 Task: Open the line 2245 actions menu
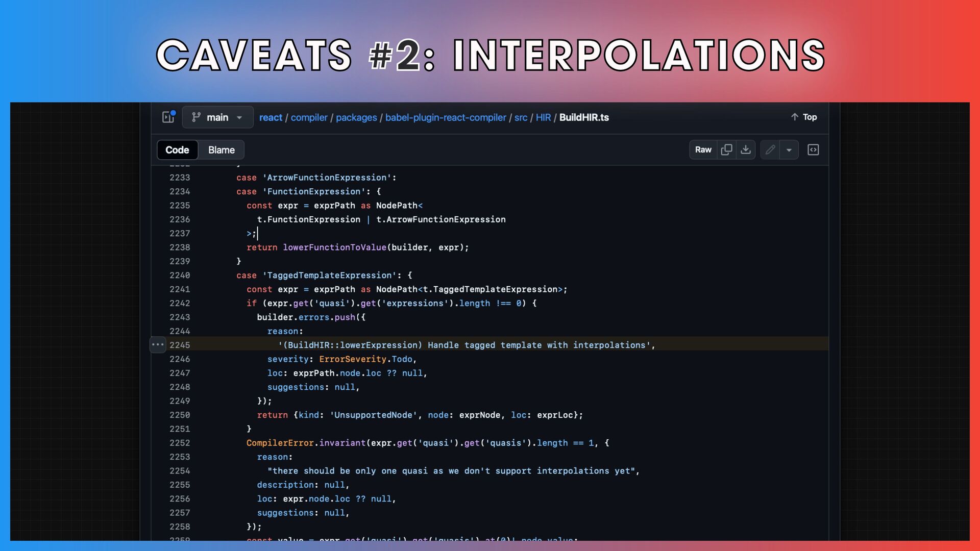[158, 345]
